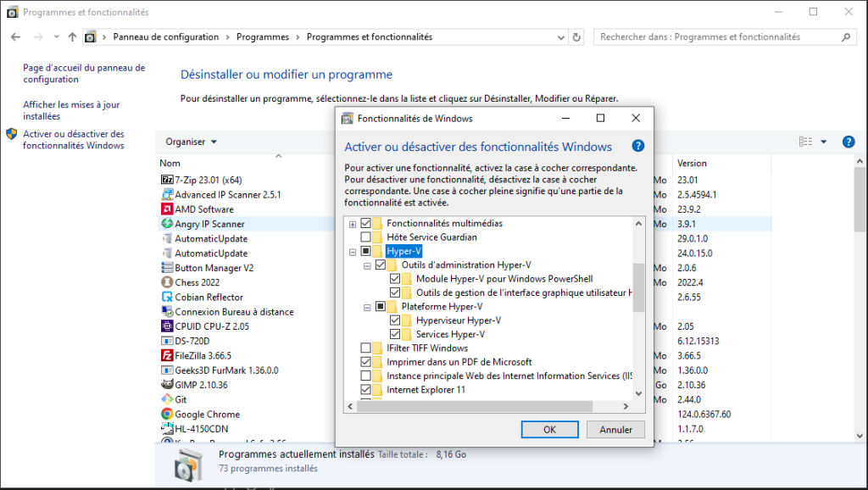Click the Button Manager V2 icon
The image size is (868, 490).
[x=167, y=267]
